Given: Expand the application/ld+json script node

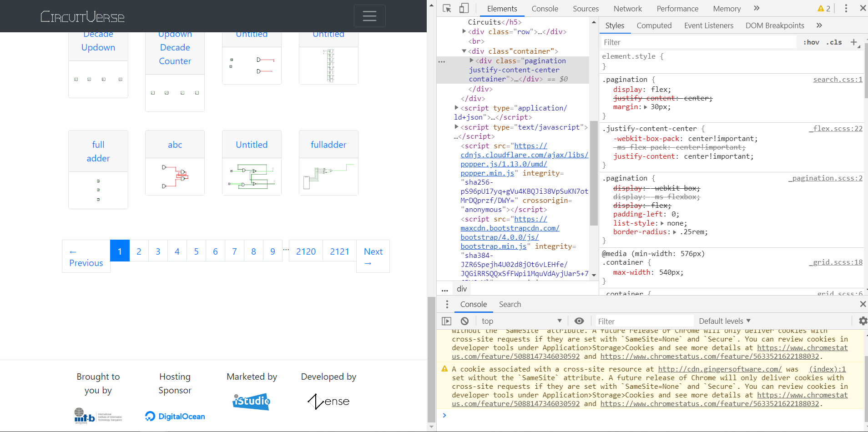Looking at the screenshot, I should 457,108.
